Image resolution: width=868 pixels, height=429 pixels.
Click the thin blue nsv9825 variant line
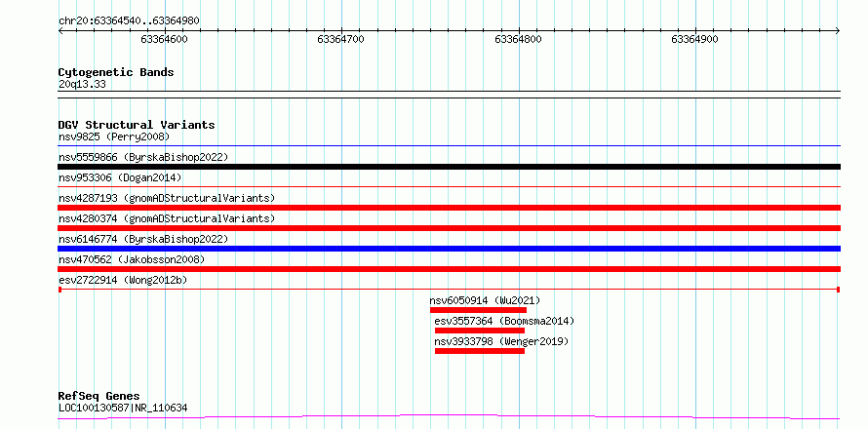tap(449, 146)
